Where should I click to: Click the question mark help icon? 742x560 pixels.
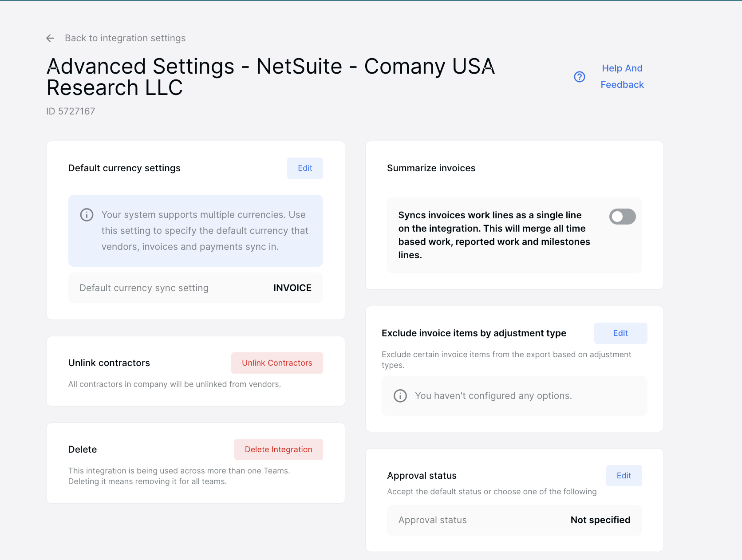coord(580,77)
